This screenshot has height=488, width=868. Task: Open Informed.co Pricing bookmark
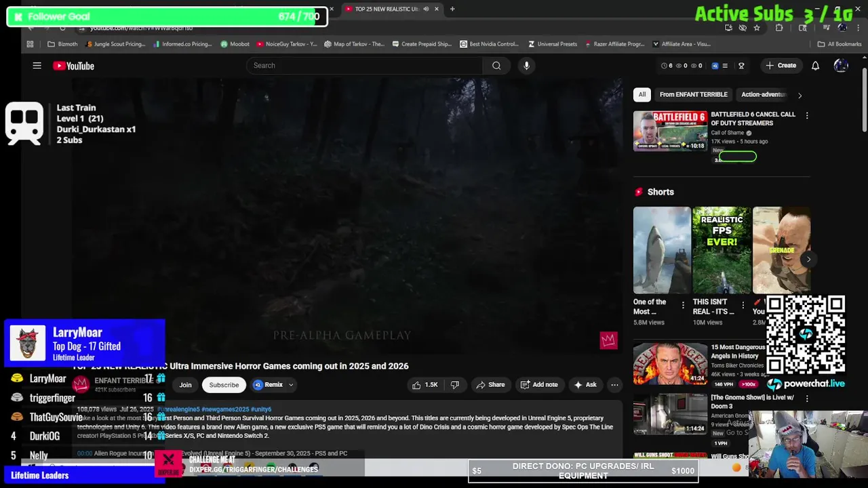pyautogui.click(x=182, y=44)
